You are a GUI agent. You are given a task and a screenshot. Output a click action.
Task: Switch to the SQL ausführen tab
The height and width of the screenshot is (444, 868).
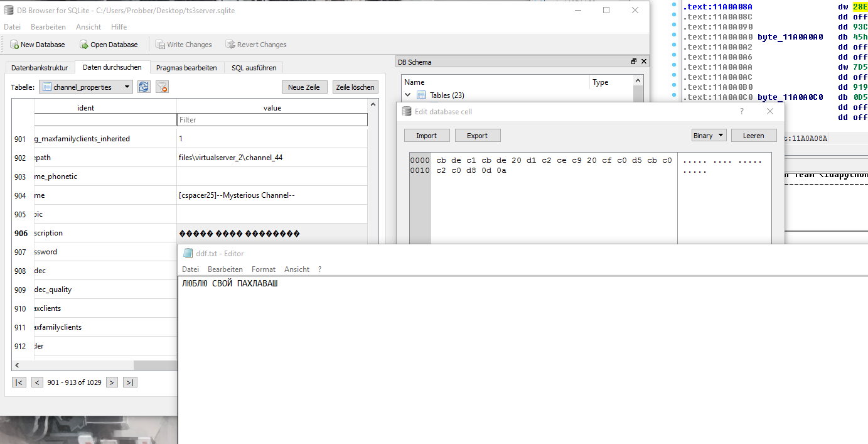[x=254, y=68]
